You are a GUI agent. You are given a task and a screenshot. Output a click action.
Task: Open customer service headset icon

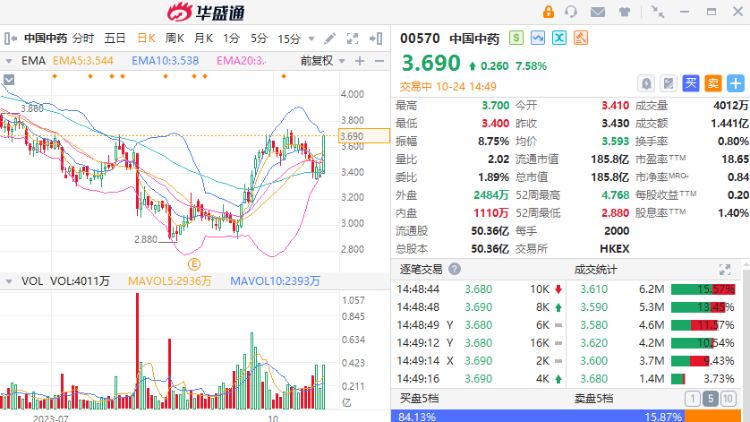pos(571,11)
